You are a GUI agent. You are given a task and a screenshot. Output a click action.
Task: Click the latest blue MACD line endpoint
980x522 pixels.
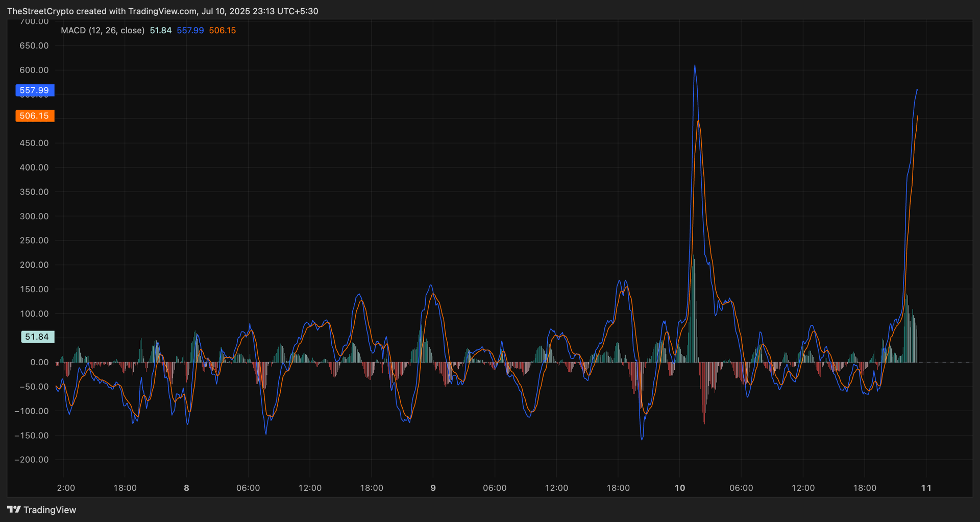coord(917,90)
